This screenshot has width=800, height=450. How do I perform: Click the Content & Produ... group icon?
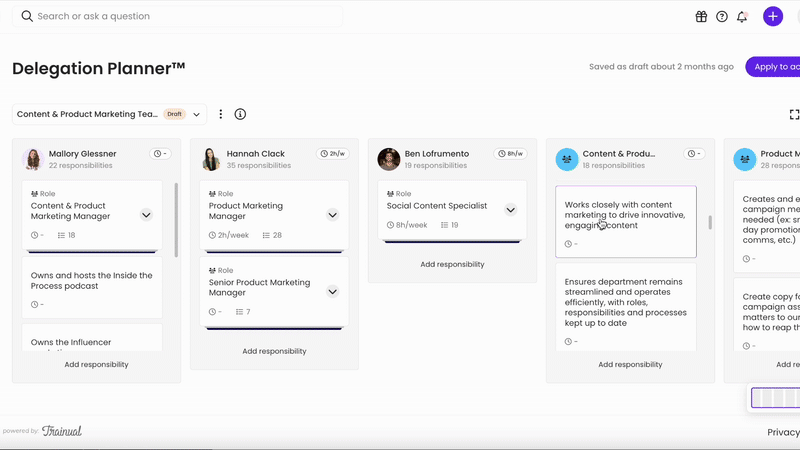point(566,159)
